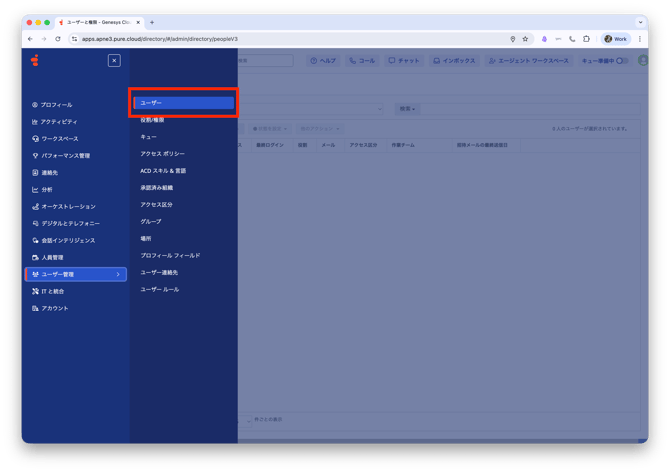
Task: Click the アカウント building icon
Action: [x=35, y=308]
